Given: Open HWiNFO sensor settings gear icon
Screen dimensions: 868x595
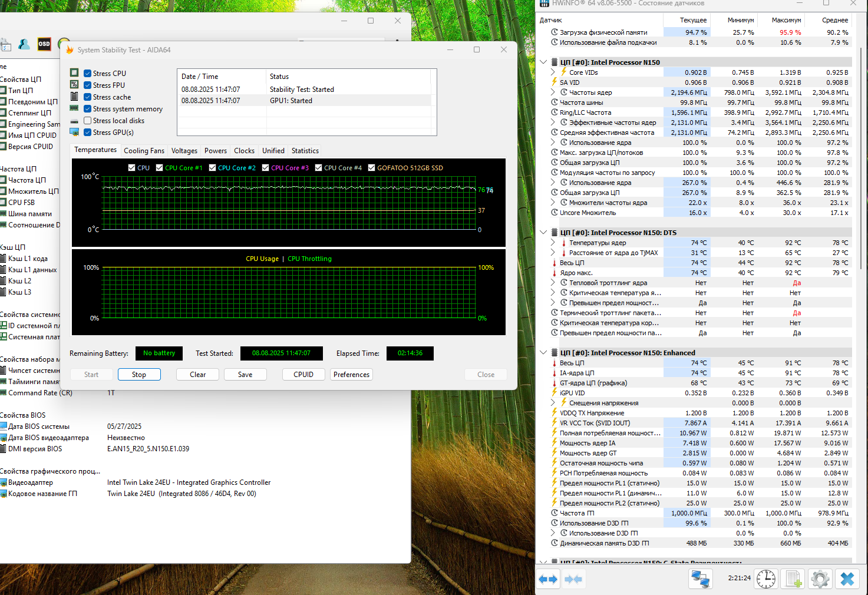Looking at the screenshot, I should pyautogui.click(x=820, y=579).
